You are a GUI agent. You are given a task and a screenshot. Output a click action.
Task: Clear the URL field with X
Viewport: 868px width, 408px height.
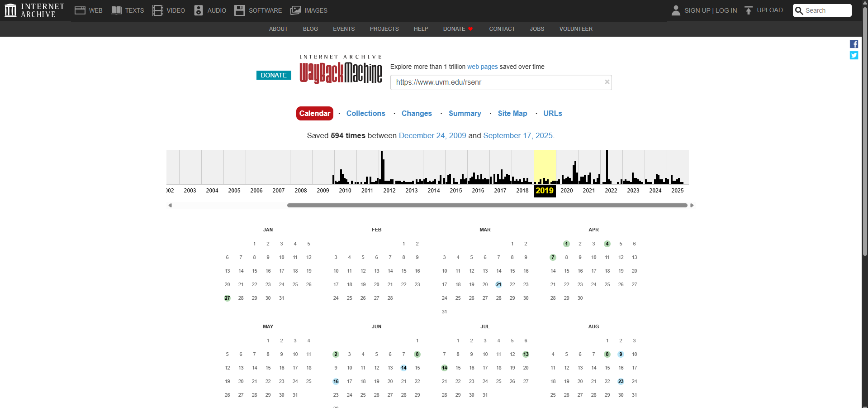[607, 82]
